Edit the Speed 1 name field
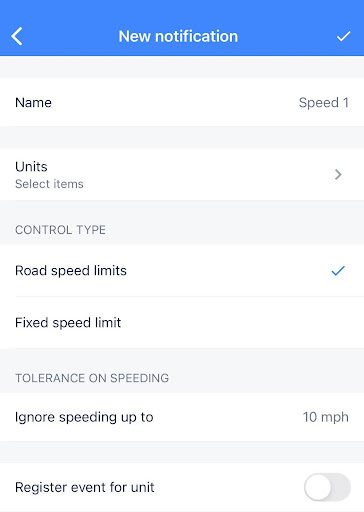364x512 pixels. [324, 102]
